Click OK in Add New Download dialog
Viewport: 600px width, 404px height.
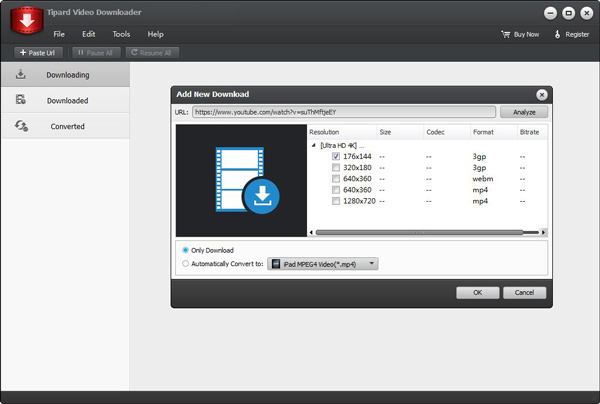pos(478,293)
